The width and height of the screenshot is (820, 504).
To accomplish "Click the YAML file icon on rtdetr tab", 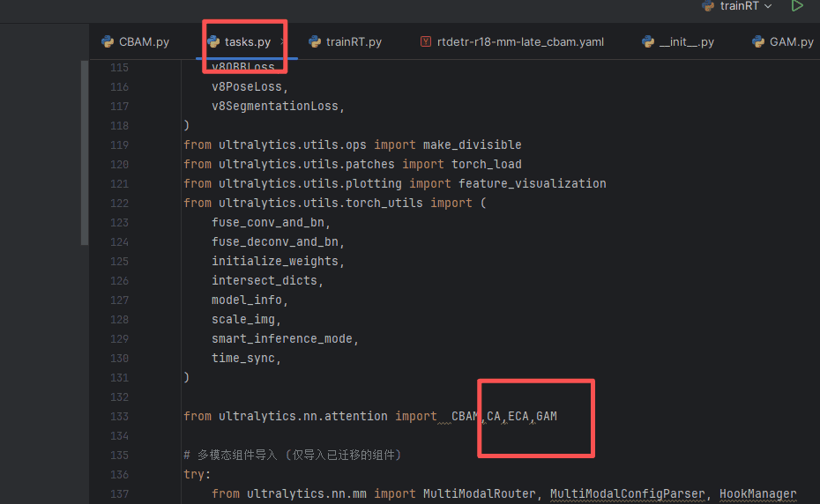I will point(427,41).
